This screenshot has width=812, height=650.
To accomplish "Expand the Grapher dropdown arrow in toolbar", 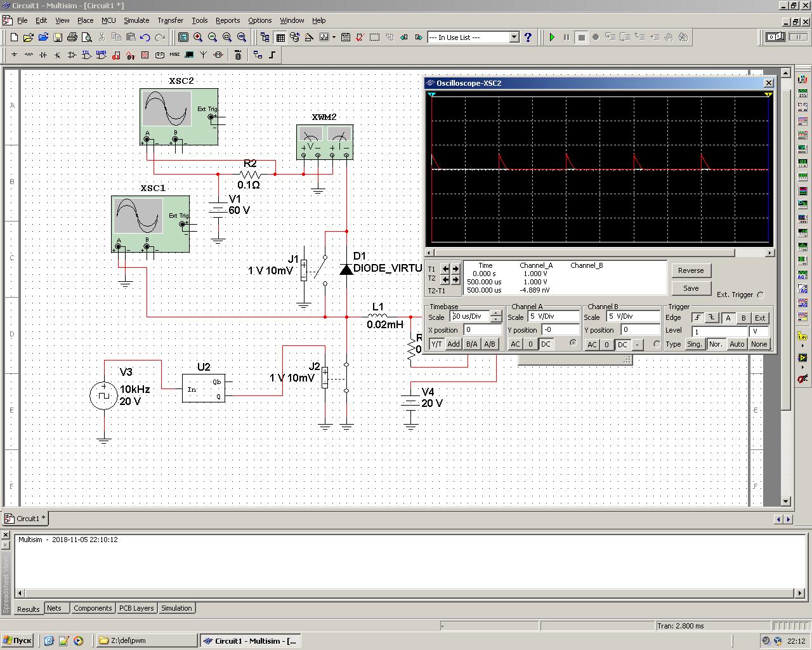I will tap(334, 37).
